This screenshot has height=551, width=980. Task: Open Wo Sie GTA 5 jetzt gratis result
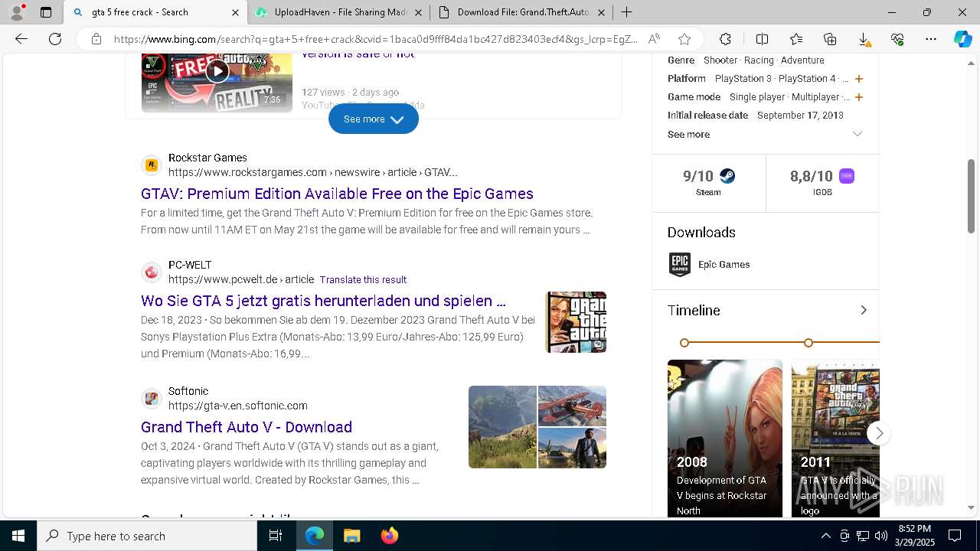pos(323,301)
